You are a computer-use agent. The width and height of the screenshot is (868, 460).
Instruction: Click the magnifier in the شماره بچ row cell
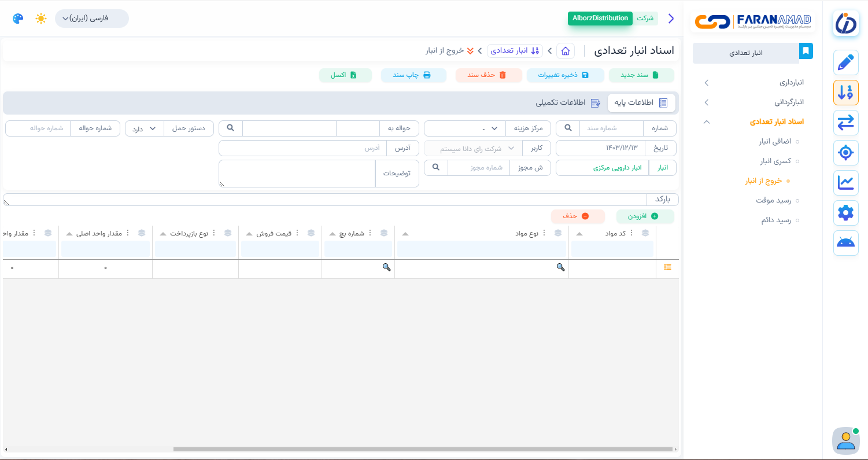click(x=386, y=267)
